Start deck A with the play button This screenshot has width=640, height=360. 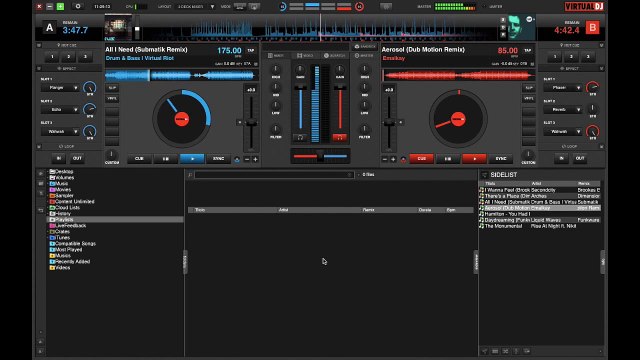(192, 158)
